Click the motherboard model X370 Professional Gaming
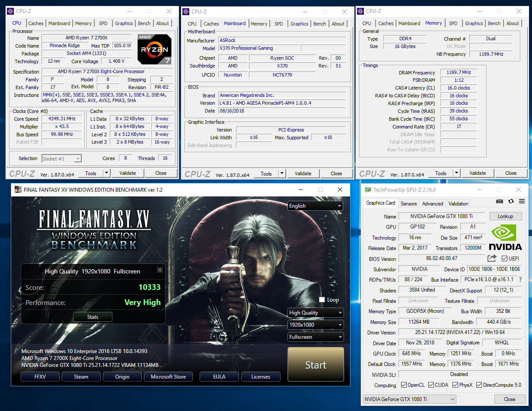The image size is (532, 411). (258, 48)
